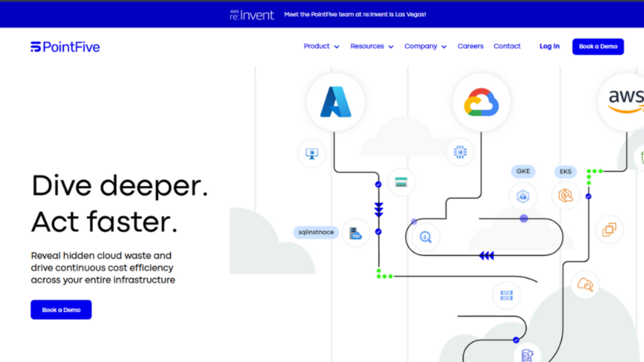Viewport: 644px width, 362px height.
Task: Click the orange cloud inspection icon
Action: click(584, 285)
